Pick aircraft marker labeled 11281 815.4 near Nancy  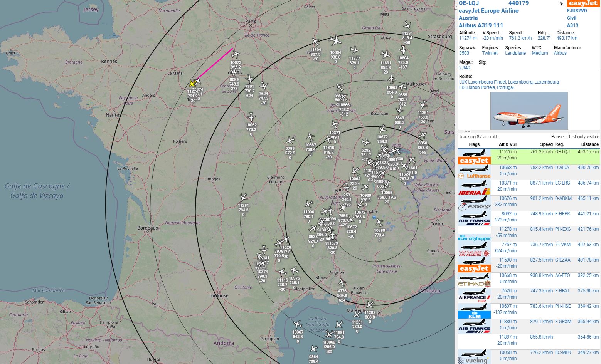click(x=407, y=25)
